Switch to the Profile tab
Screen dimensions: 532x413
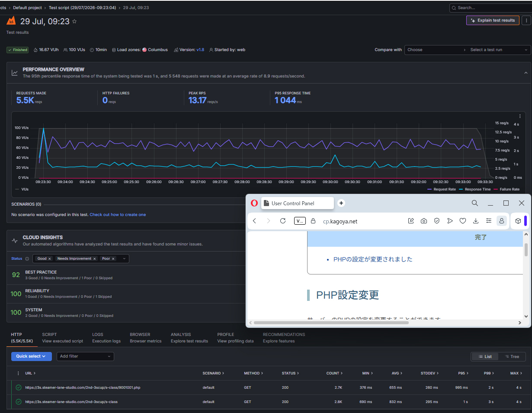click(x=235, y=338)
